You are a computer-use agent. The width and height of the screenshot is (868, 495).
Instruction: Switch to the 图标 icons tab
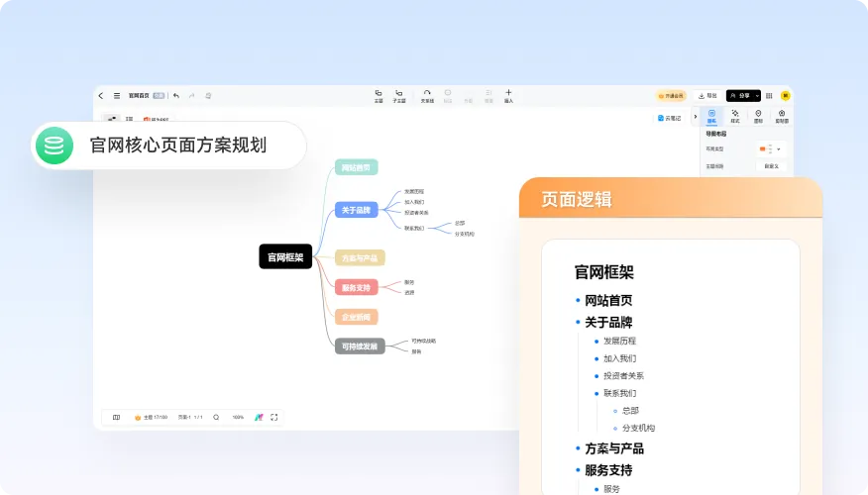[x=758, y=116]
